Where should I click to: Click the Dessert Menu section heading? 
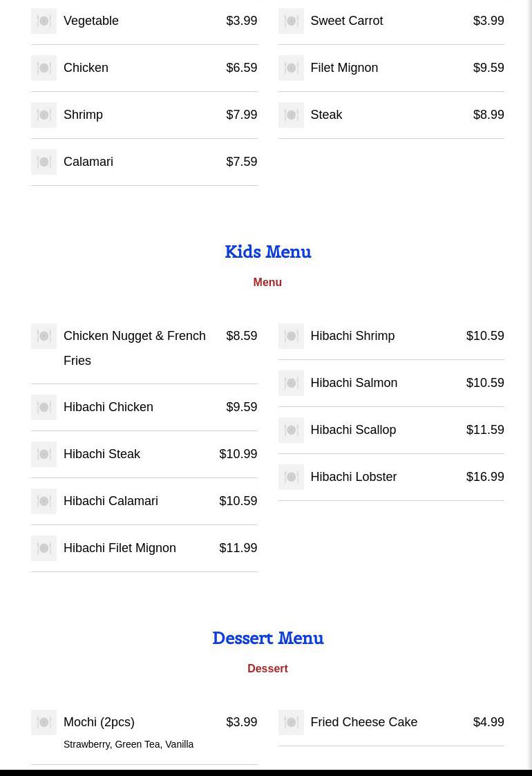[267, 638]
